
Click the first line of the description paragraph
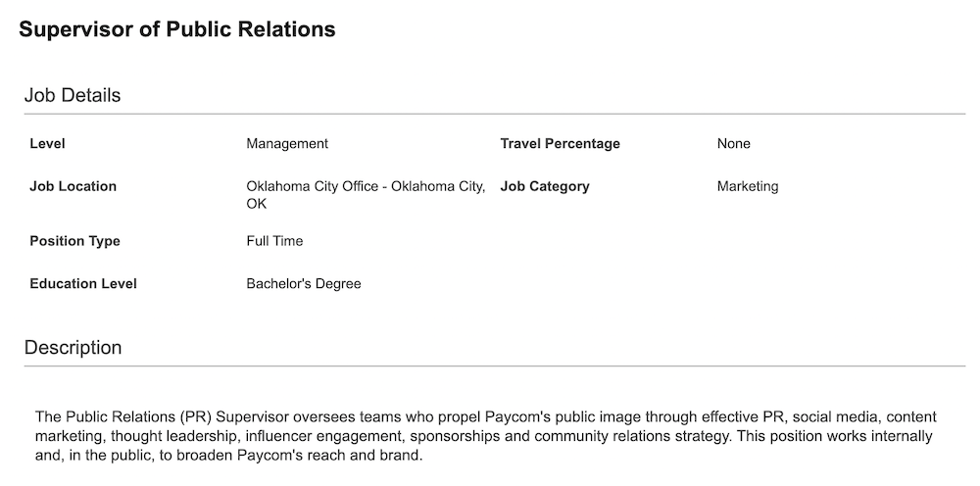point(486,416)
